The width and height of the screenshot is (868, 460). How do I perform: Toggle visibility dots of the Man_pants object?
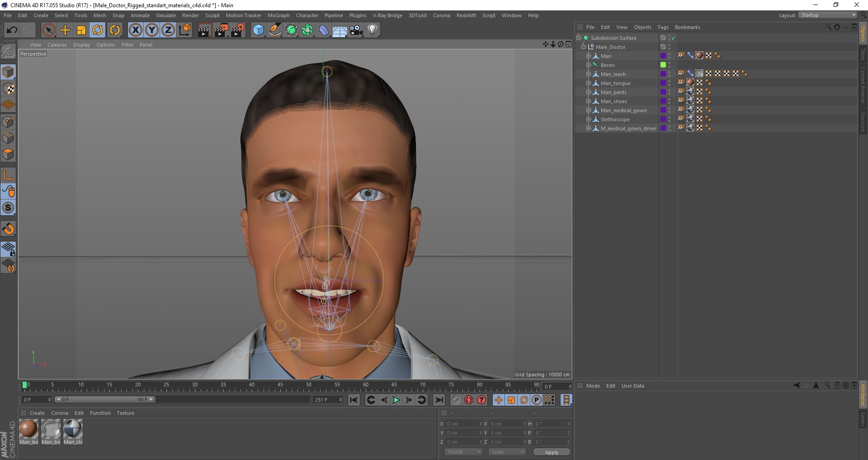(670, 92)
